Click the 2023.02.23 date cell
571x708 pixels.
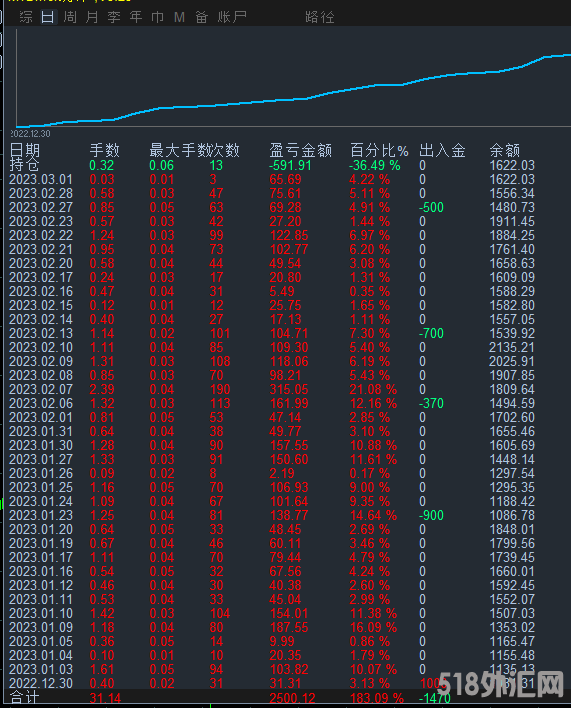[41, 221]
